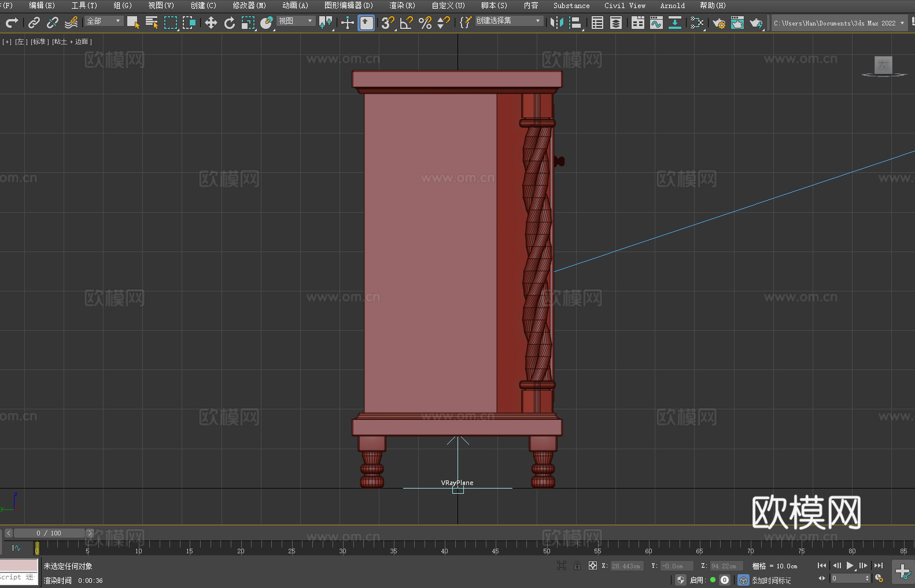Select the Bind to Space Warp tool
915x588 pixels.
coord(71,23)
